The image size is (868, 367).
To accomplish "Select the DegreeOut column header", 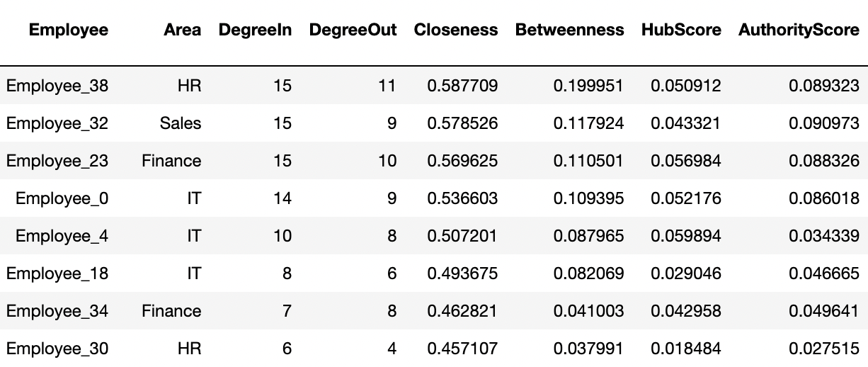I will coord(353,30).
